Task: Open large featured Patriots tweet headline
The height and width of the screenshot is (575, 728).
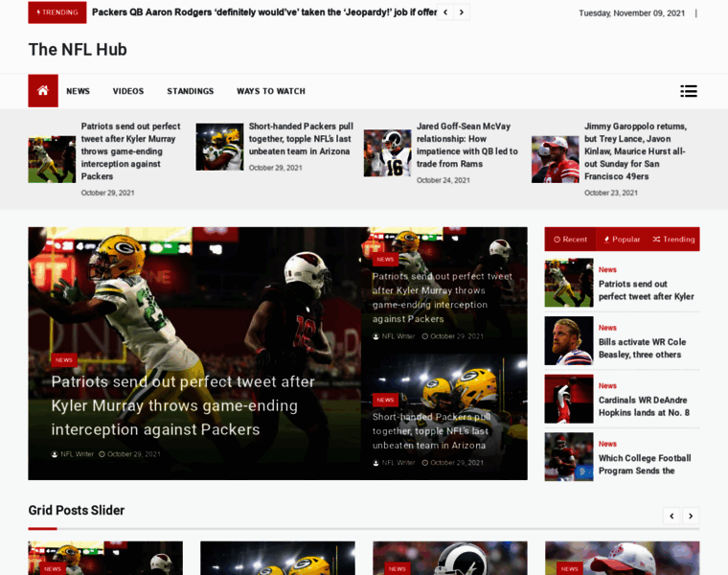Action: coord(183,406)
